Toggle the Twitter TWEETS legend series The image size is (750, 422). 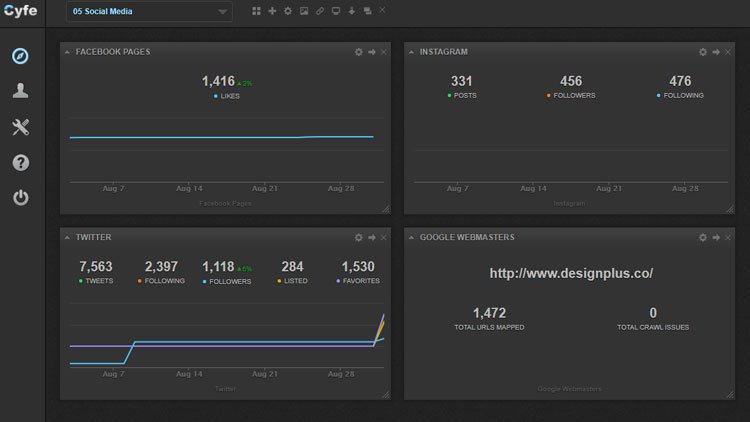(96, 281)
